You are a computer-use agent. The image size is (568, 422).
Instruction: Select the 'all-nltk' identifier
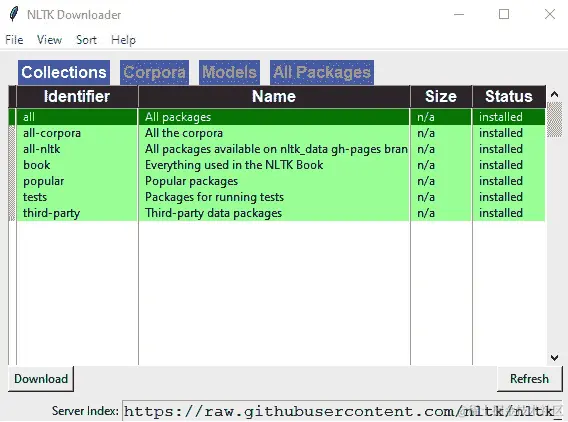41,149
